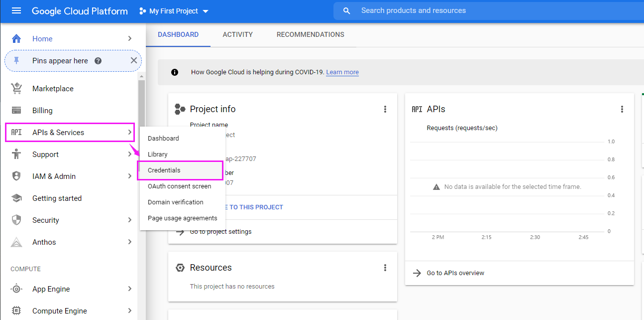Click the Home house icon
The height and width of the screenshot is (320, 644).
coord(16,39)
